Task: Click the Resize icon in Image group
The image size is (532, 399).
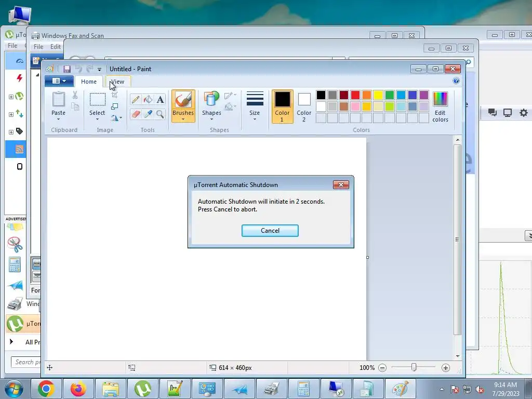Action: click(x=115, y=107)
